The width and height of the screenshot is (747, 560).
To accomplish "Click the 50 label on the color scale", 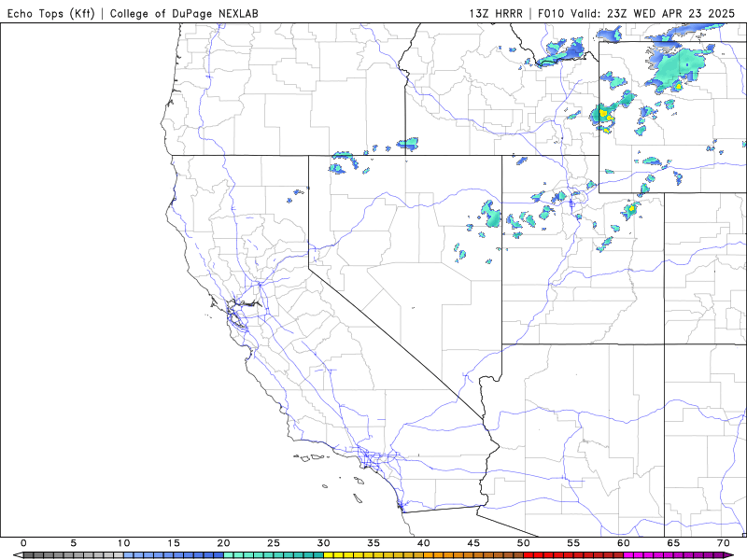I will (x=524, y=543).
